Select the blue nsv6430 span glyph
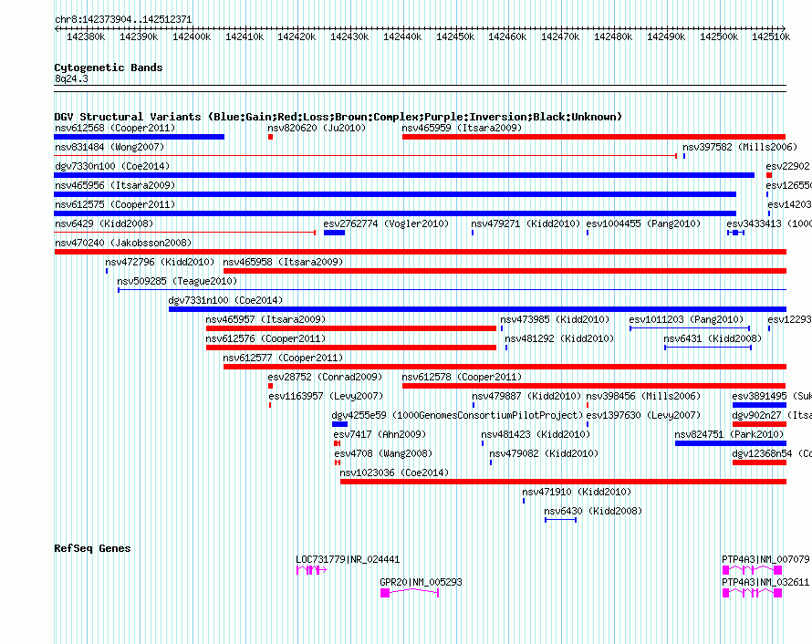Viewport: 812px width, 644px height. coord(560,520)
